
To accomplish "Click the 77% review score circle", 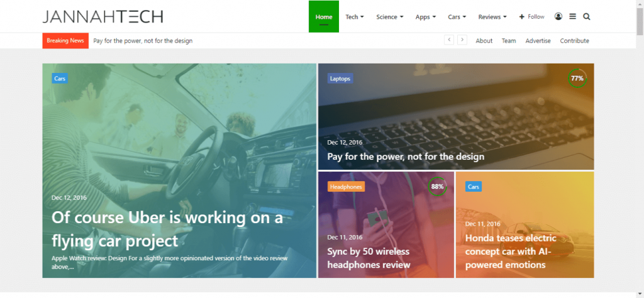I will pyautogui.click(x=577, y=78).
